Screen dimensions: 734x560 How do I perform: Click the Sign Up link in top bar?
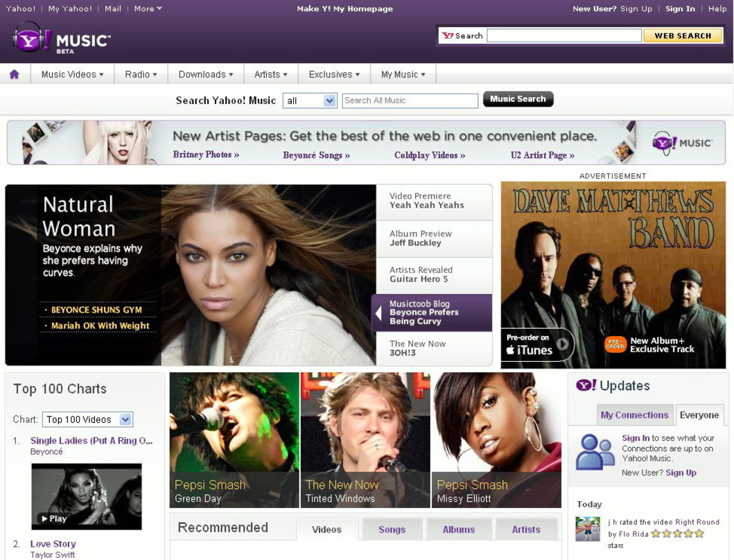click(x=636, y=8)
